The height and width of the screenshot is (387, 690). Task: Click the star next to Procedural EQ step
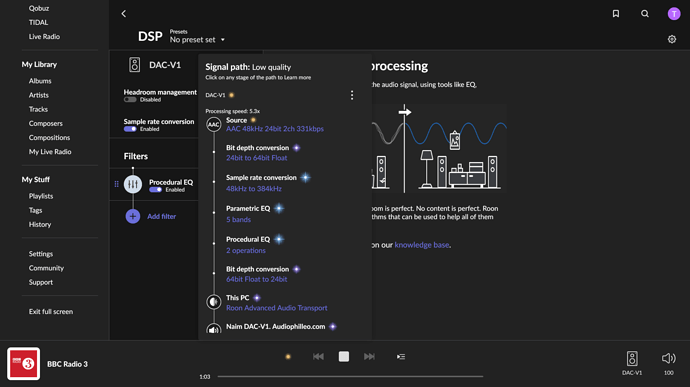tap(279, 239)
